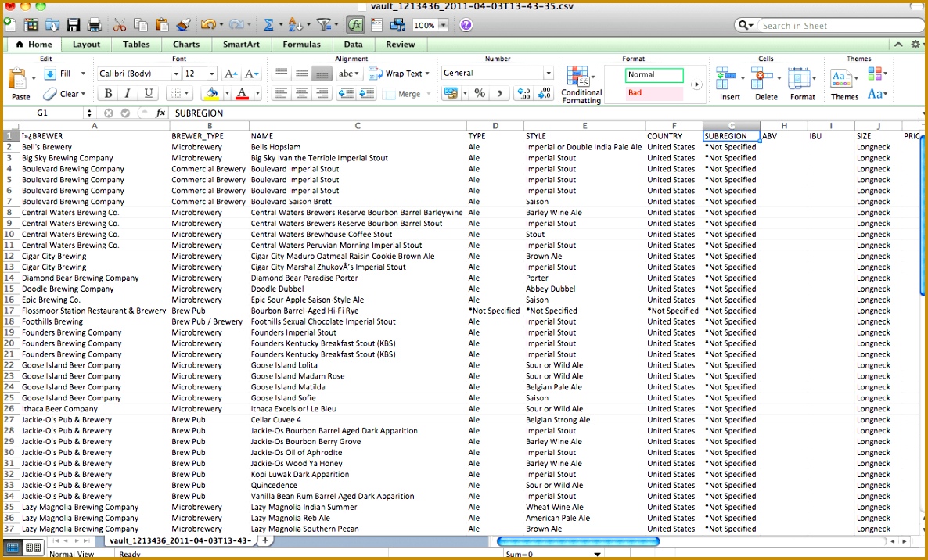Click the Clear button in Edit group
The image size is (928, 560).
coord(67,93)
